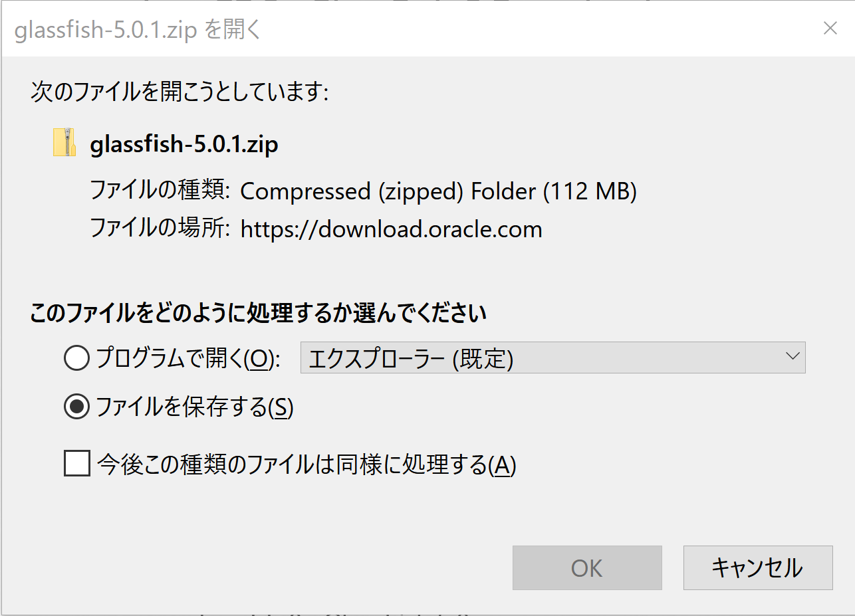Close the dialog with the X icon
The height and width of the screenshot is (616, 855).
[830, 29]
